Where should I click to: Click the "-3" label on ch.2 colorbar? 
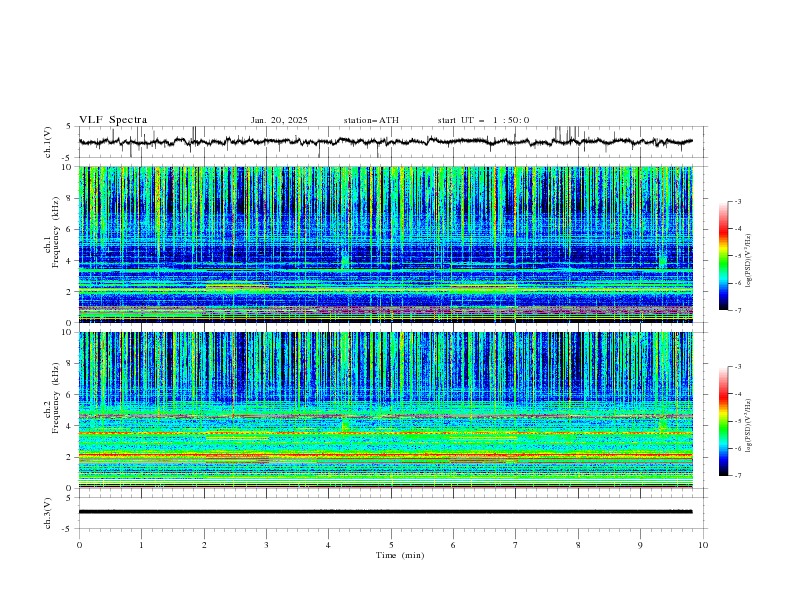click(x=737, y=367)
